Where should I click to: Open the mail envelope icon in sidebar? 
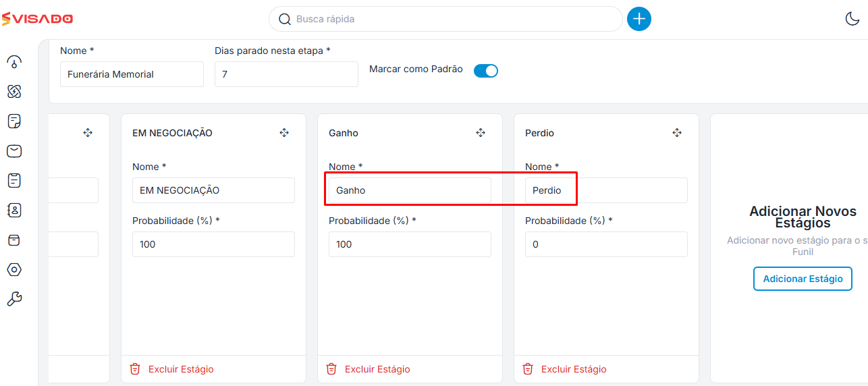tap(14, 151)
